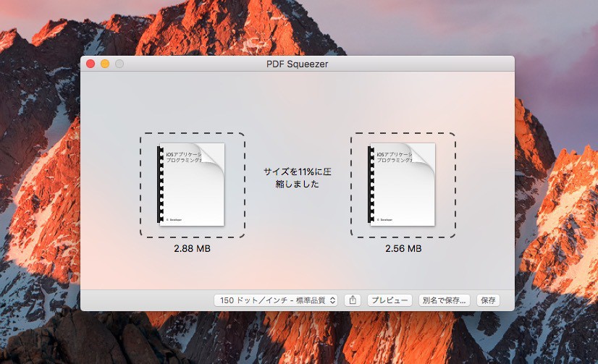Click the share icon in bottom toolbar
This screenshot has width=598, height=364.
click(x=353, y=300)
